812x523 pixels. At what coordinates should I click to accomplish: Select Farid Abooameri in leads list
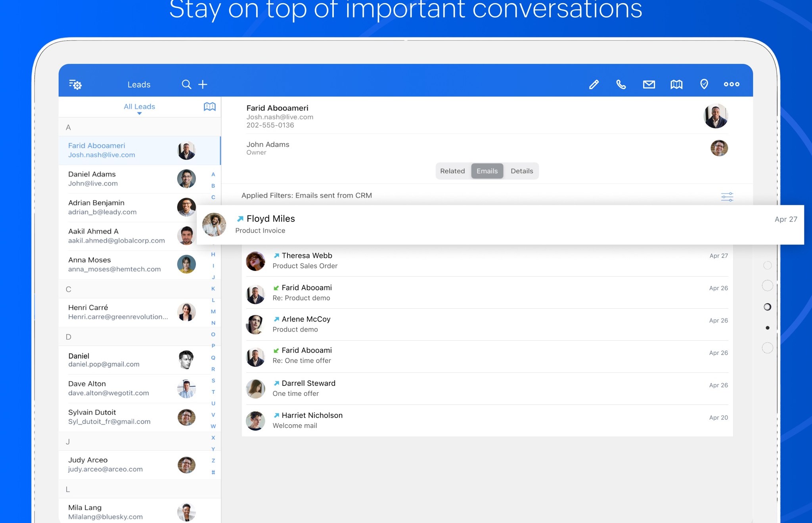tap(139, 151)
